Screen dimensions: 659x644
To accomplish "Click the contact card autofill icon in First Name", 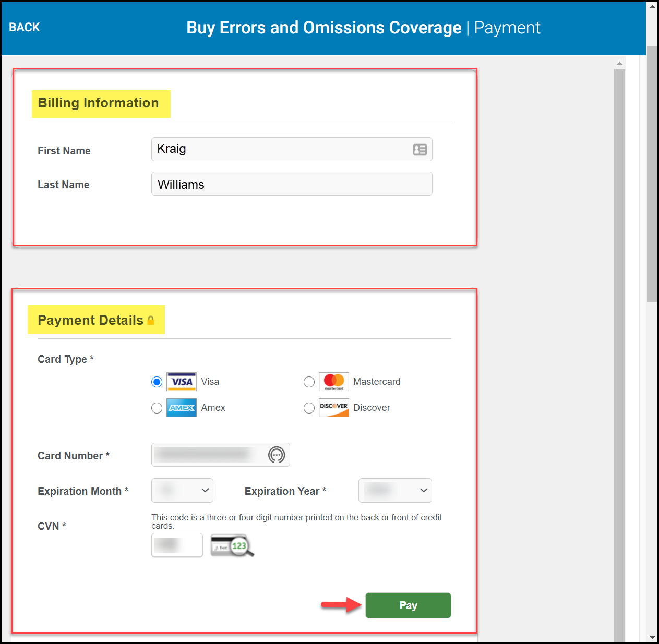I will point(420,150).
